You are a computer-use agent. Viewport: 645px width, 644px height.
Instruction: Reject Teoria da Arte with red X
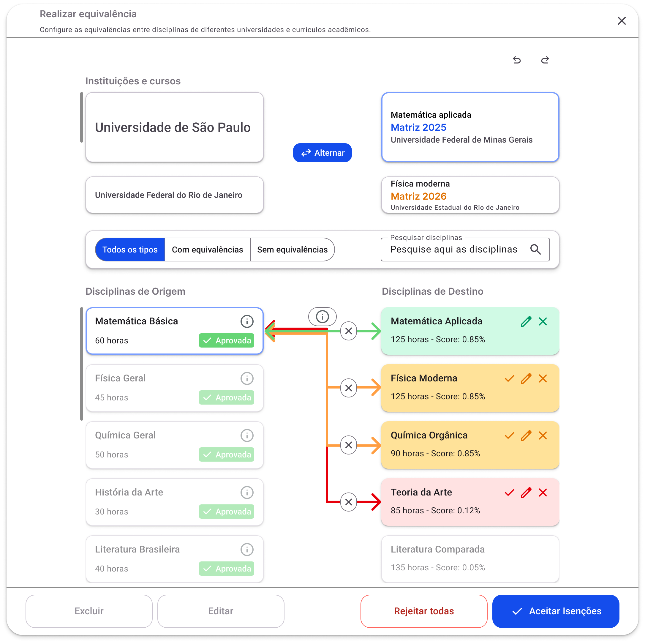543,492
